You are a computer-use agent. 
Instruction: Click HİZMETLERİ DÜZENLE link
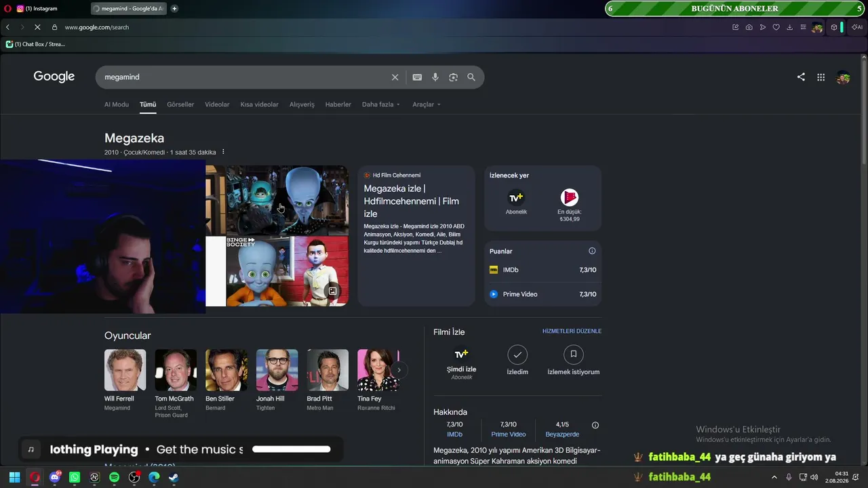click(572, 331)
